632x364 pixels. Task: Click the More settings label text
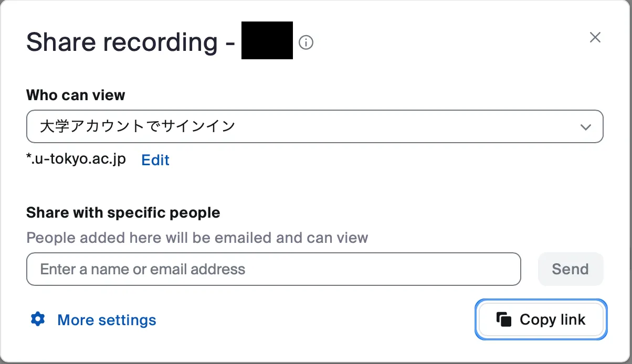(107, 320)
